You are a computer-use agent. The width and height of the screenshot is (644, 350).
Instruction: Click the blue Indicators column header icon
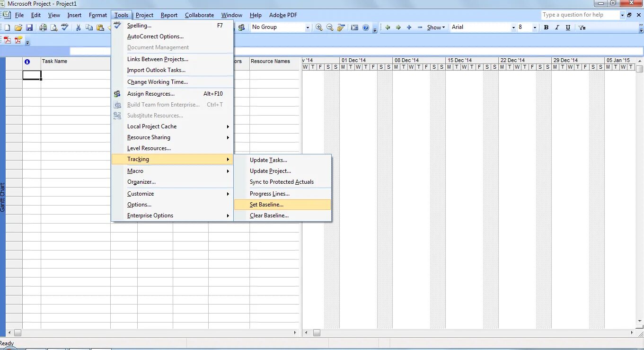(27, 62)
